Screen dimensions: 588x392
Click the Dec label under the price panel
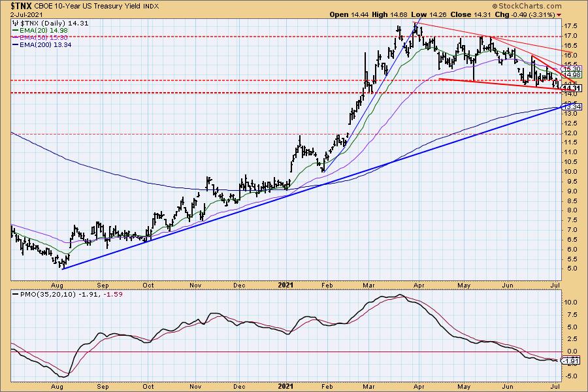click(239, 285)
